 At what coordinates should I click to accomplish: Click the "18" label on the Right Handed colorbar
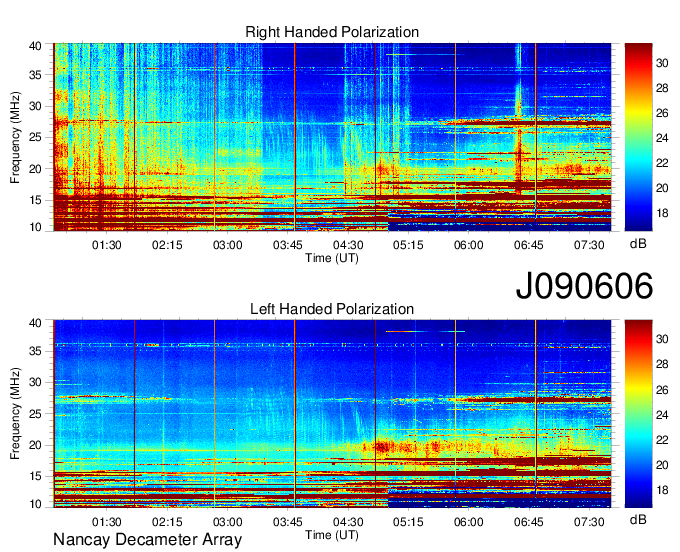662,213
